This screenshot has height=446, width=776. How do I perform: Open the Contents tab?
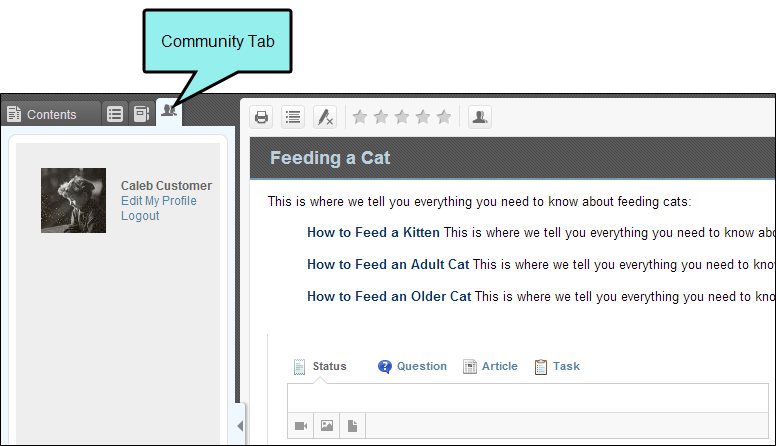tap(50, 114)
